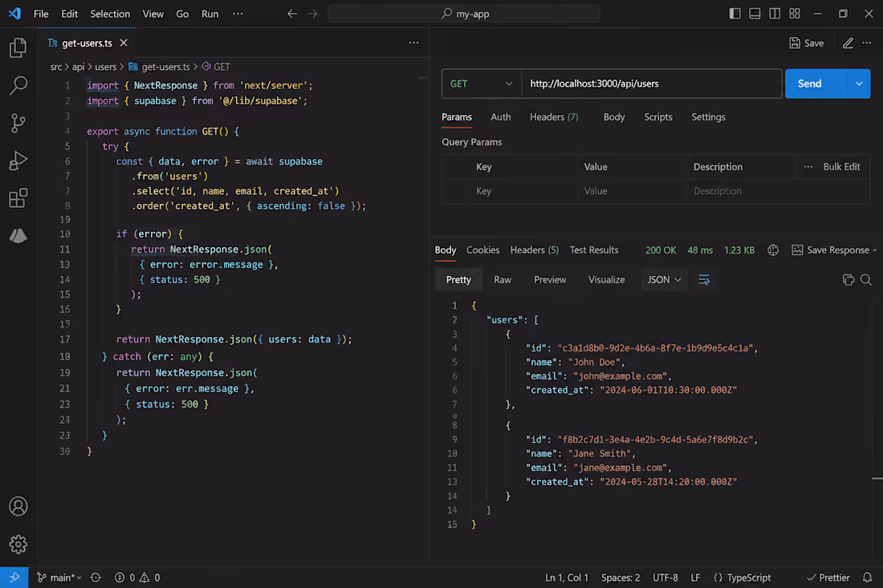This screenshot has height=588, width=883.
Task: Click the main* branch indicator
Action: click(59, 578)
